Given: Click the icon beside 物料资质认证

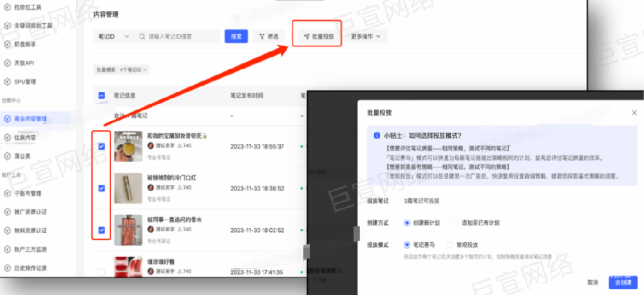Looking at the screenshot, I should [x=7, y=231].
